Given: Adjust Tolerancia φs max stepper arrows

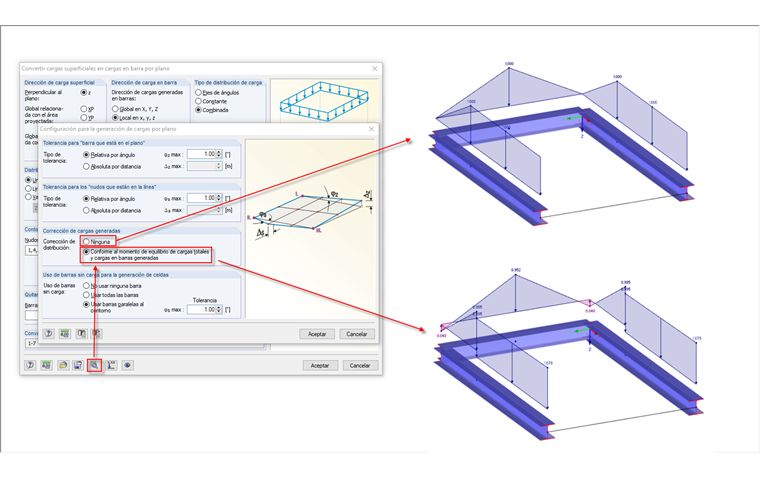Looking at the screenshot, I should click(x=219, y=309).
